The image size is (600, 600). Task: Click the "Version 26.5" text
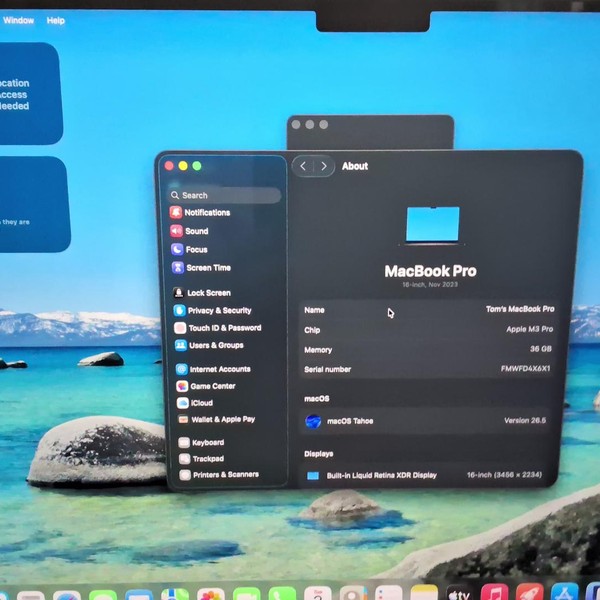click(525, 421)
